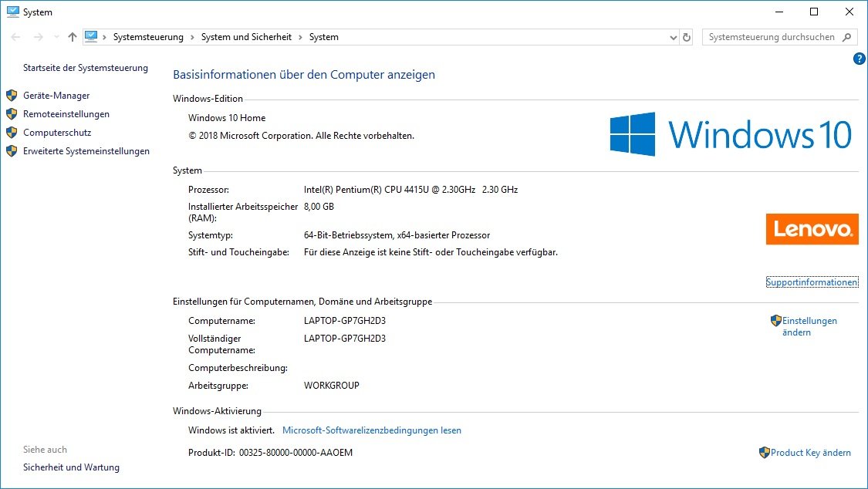Click the search magnifier icon

846,37
